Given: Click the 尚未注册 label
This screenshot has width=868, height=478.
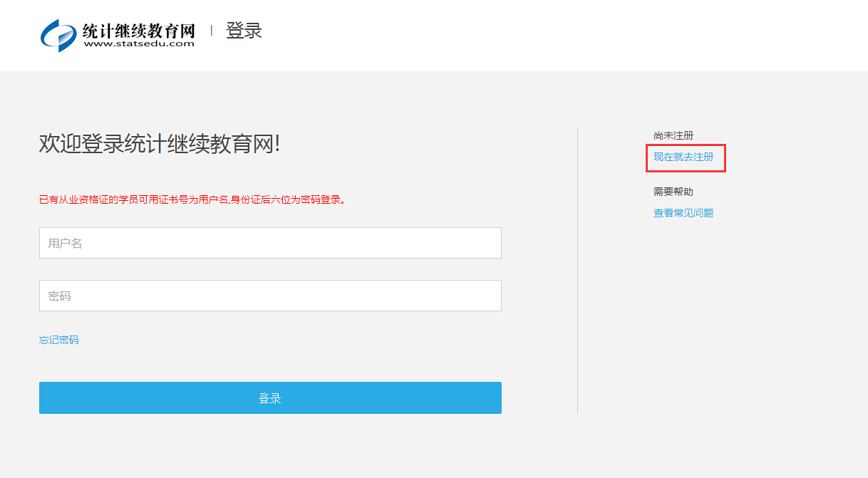Looking at the screenshot, I should pos(673,135).
